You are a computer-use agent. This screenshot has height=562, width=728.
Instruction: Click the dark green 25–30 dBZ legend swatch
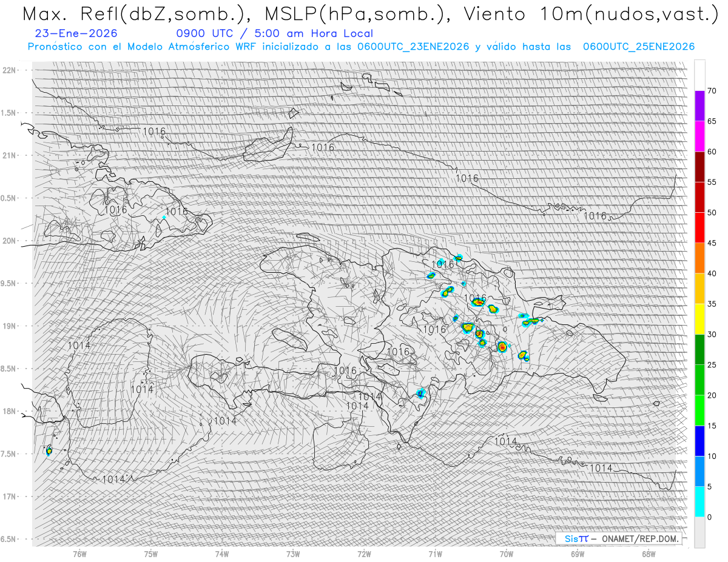click(x=699, y=350)
